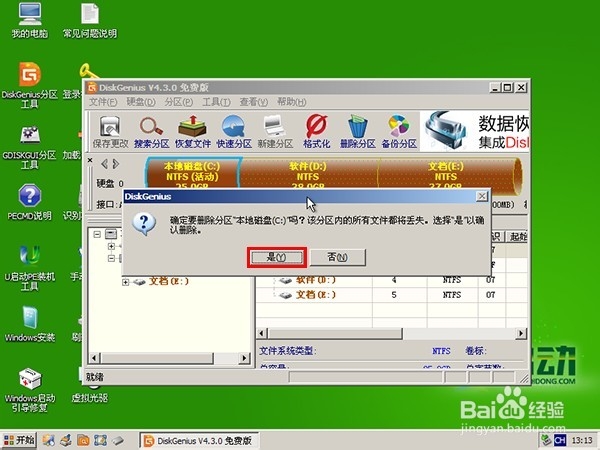This screenshot has height=450, width=600.
Task: Open the 硬盘(D) menu
Action: [x=141, y=102]
